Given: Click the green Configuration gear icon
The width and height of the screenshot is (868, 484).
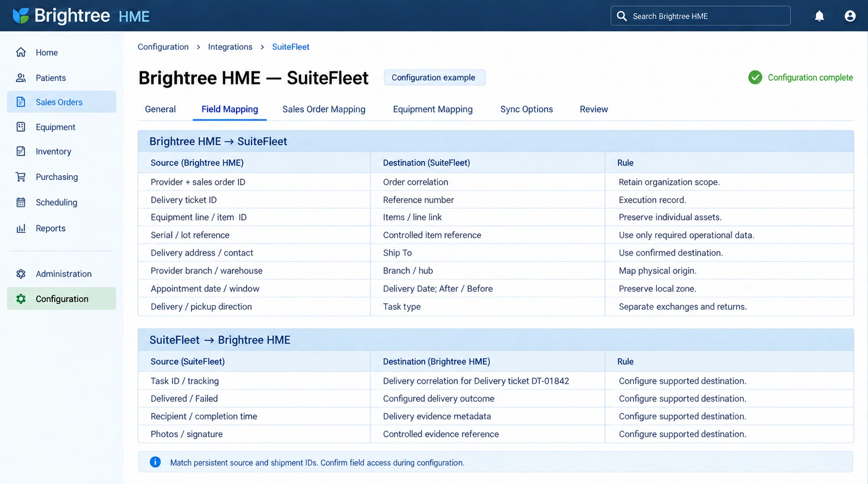Looking at the screenshot, I should (x=21, y=298).
